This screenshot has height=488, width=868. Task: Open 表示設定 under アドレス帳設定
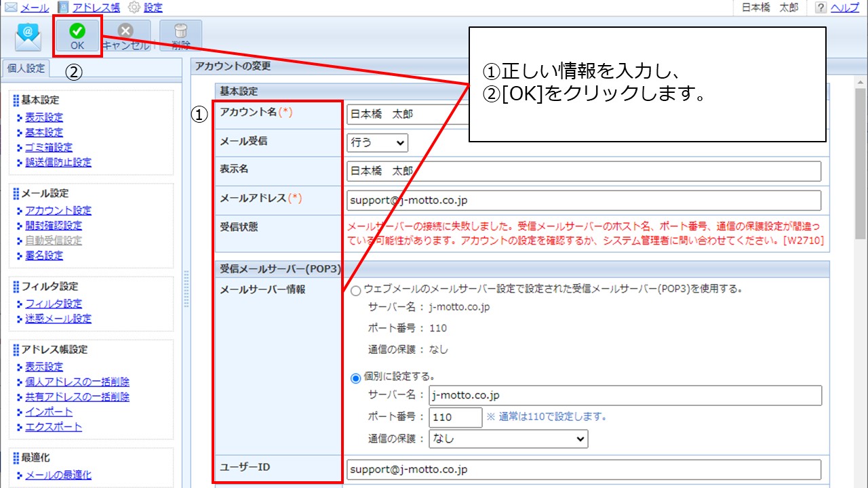click(x=44, y=367)
